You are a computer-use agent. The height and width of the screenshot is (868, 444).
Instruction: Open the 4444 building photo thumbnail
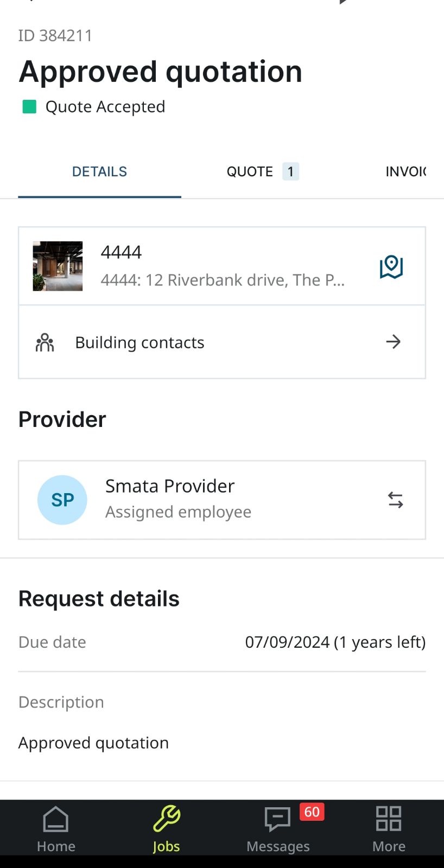tap(58, 266)
